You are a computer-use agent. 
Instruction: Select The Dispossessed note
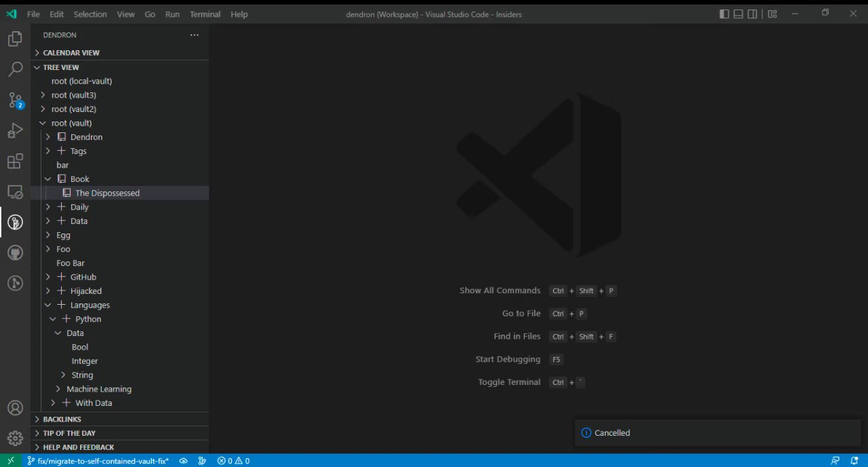(x=120, y=193)
